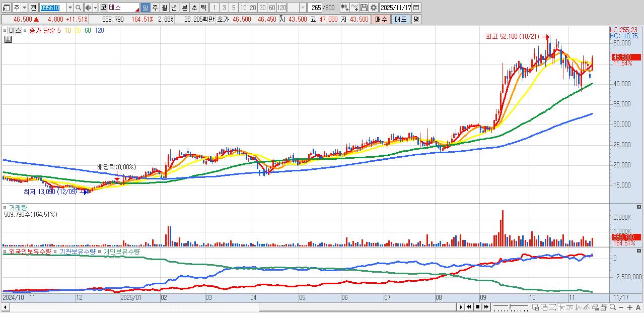The image size is (644, 313).
Task: Click the minus zoom-out icon at bottom right
Action: click(x=621, y=307)
